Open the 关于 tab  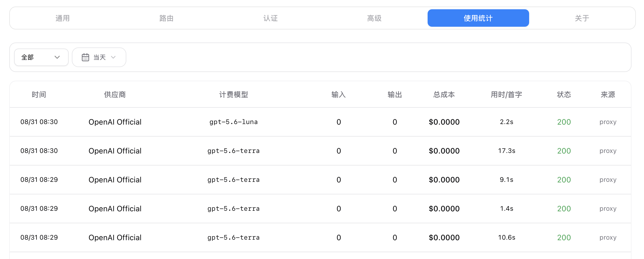click(582, 18)
